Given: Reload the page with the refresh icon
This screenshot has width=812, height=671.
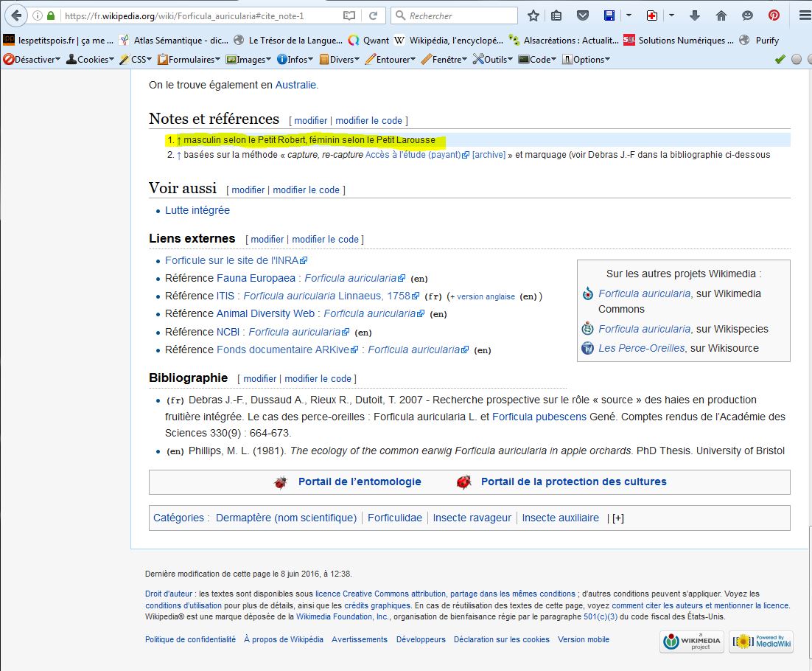Looking at the screenshot, I should point(374,15).
